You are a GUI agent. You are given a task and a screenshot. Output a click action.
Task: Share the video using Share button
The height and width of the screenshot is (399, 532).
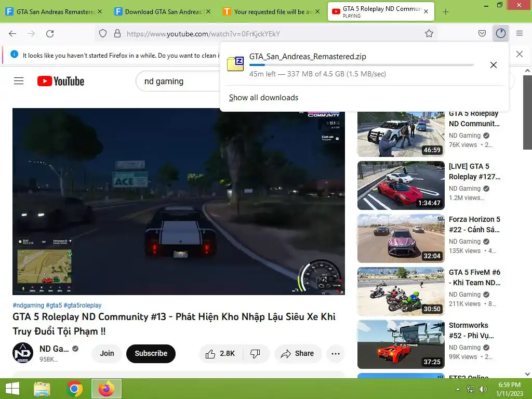298,353
